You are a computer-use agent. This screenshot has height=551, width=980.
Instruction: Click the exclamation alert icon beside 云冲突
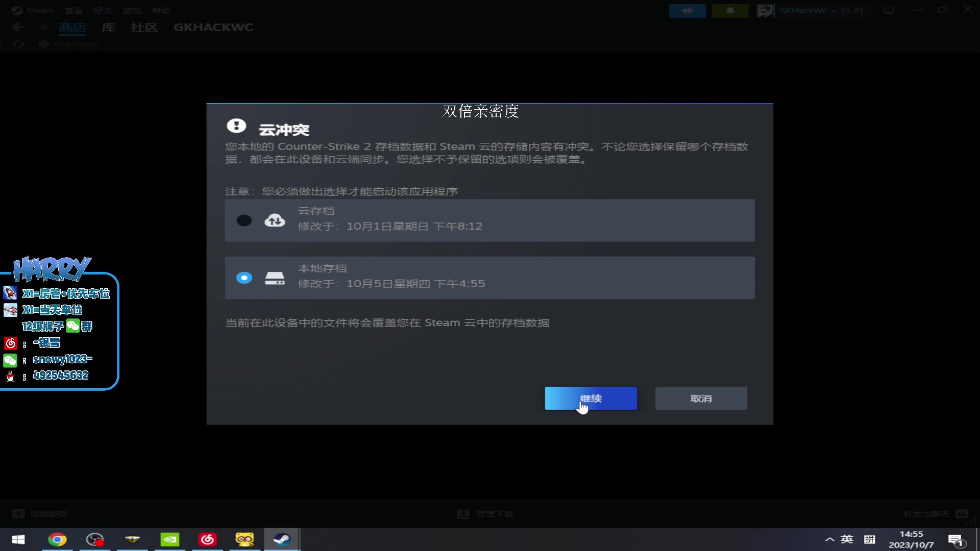[236, 126]
